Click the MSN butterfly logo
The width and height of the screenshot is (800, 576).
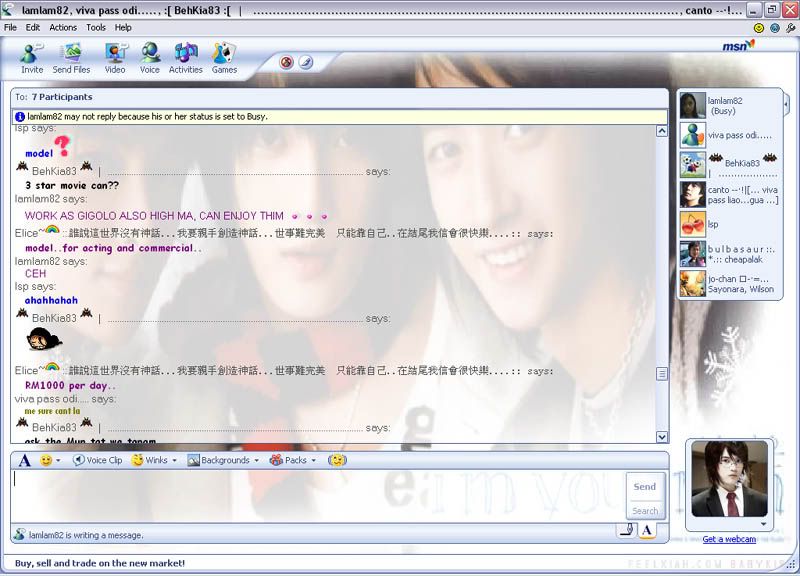coord(738,45)
